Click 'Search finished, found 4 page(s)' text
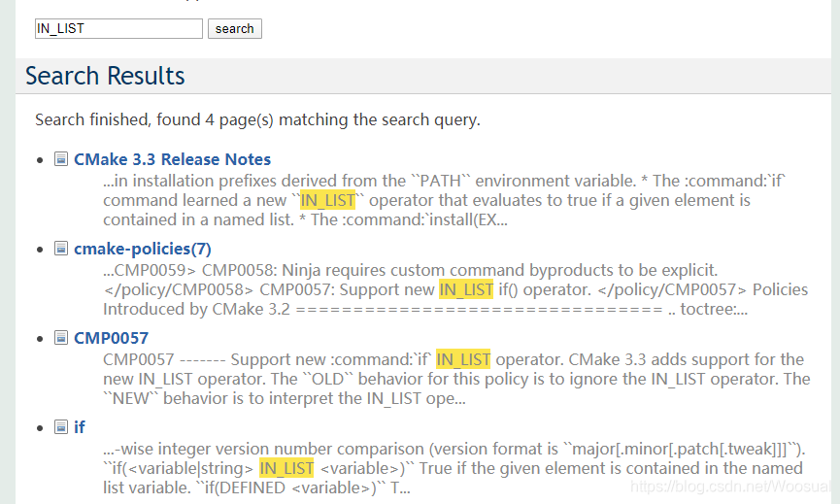Viewport: 840px width, 504px height. pyautogui.click(x=257, y=119)
